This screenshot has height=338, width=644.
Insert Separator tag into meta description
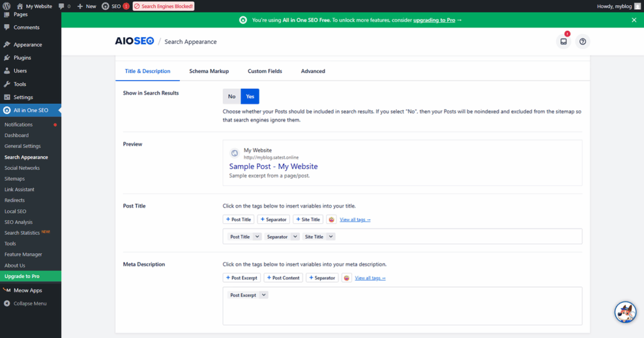[x=322, y=278]
